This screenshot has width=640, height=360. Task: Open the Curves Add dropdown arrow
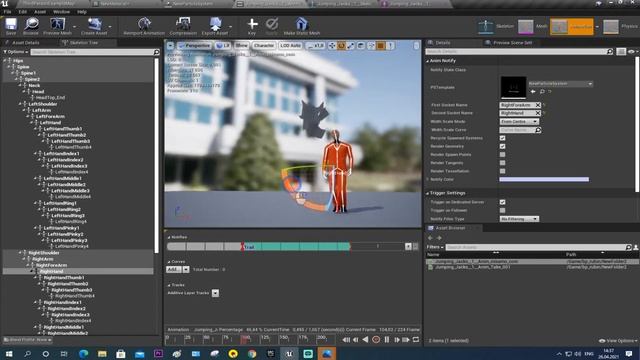tap(186, 269)
